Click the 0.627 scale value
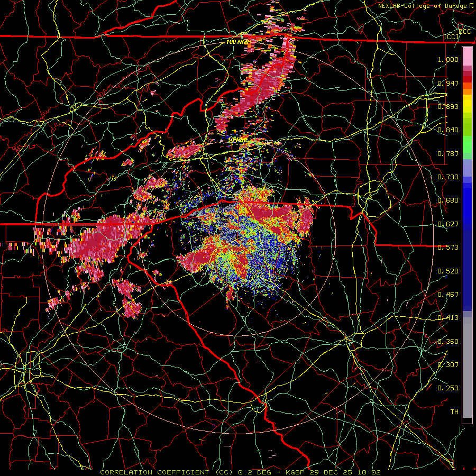Image resolution: width=476 pixels, height=476 pixels. click(x=448, y=224)
